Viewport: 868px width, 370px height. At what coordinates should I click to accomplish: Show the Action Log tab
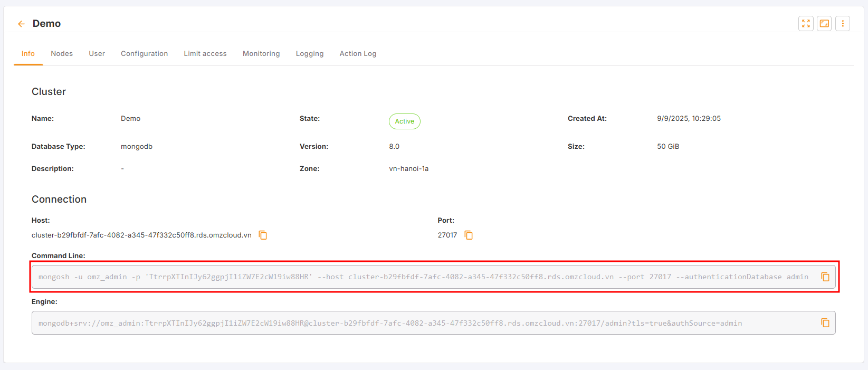click(358, 54)
